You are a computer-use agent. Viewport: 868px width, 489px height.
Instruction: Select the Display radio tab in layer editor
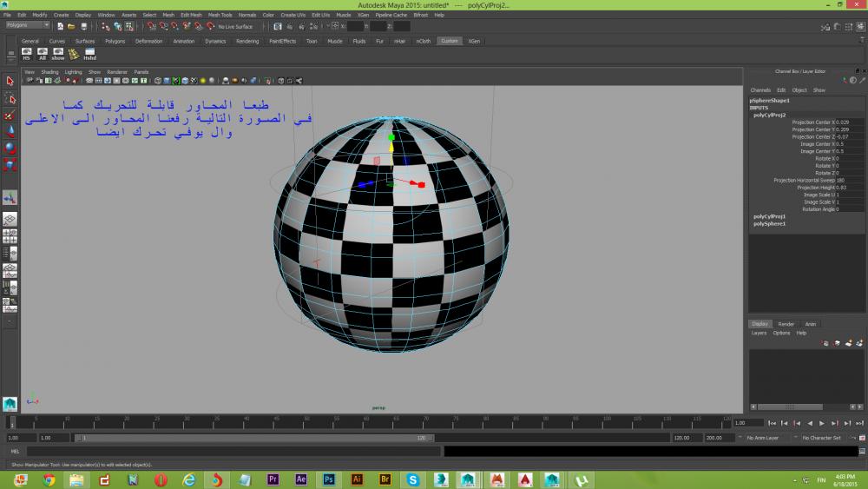point(760,324)
